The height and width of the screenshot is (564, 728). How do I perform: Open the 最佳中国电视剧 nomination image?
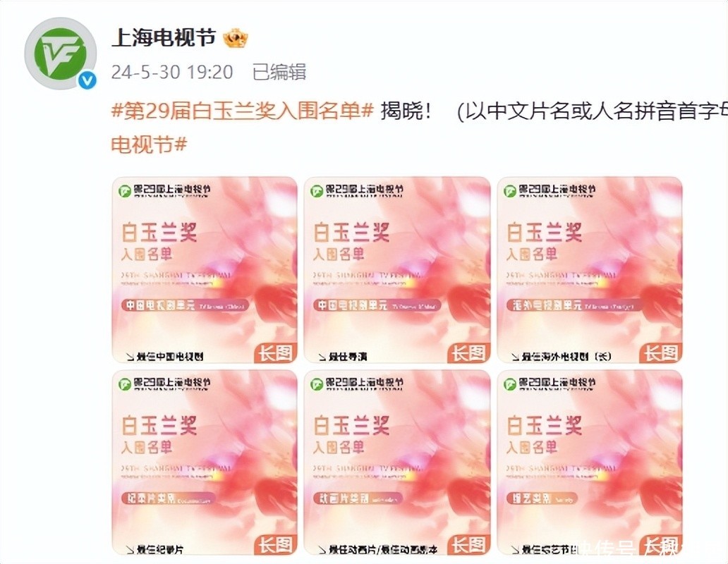205,269
